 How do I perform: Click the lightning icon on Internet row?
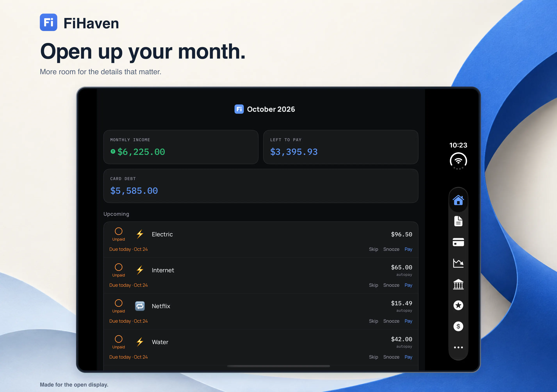(140, 270)
